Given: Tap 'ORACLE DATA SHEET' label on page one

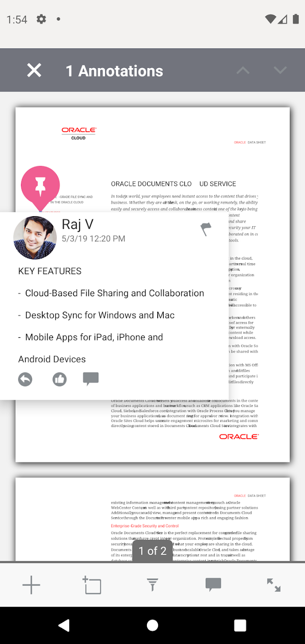Looking at the screenshot, I should pyautogui.click(x=250, y=142).
